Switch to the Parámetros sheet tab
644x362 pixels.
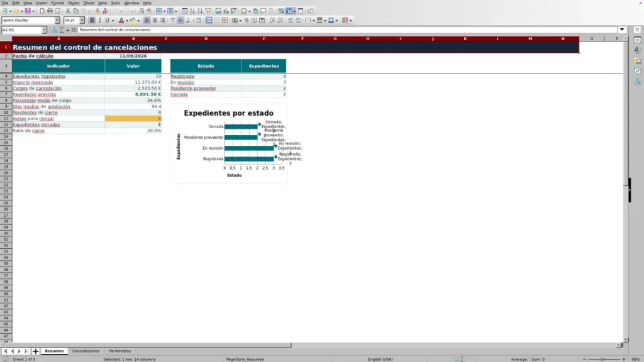(120, 351)
